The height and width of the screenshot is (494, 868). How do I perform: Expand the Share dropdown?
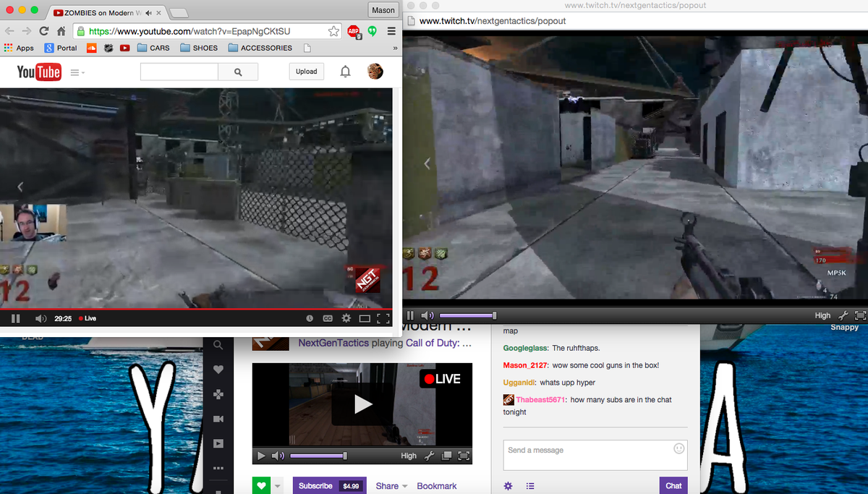(x=392, y=486)
